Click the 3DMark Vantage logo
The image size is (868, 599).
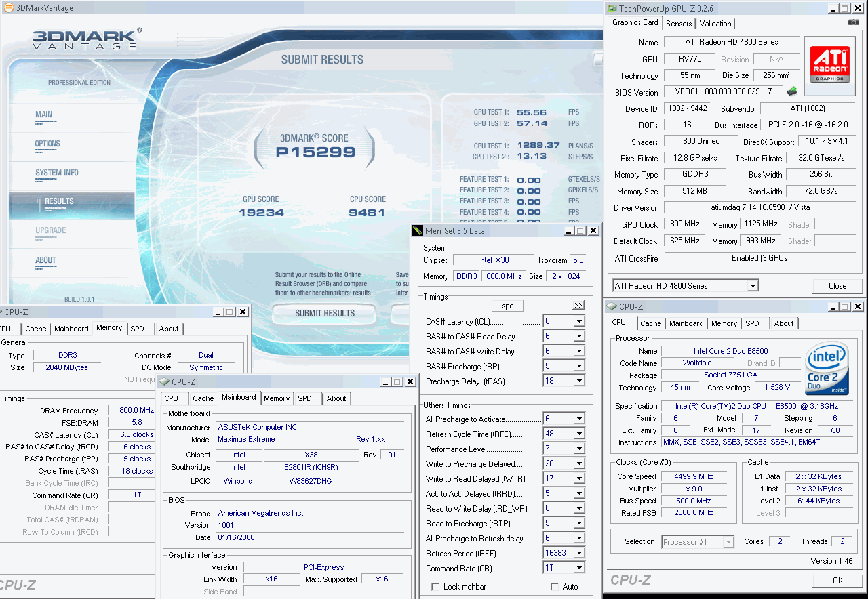click(x=87, y=39)
